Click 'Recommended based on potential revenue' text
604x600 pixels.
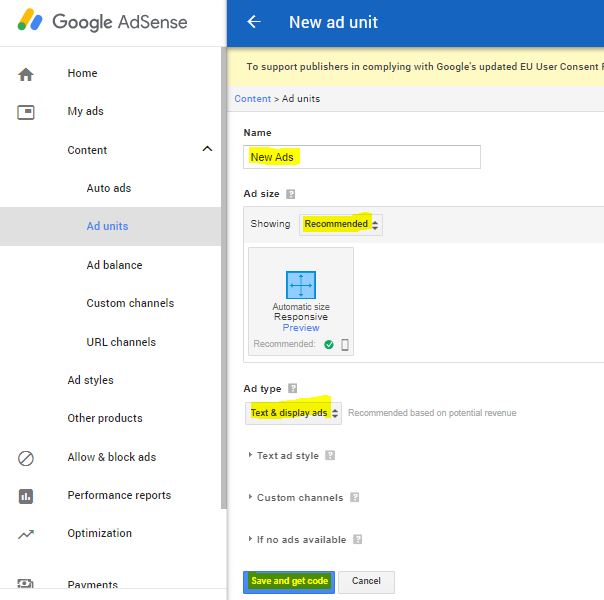point(432,413)
